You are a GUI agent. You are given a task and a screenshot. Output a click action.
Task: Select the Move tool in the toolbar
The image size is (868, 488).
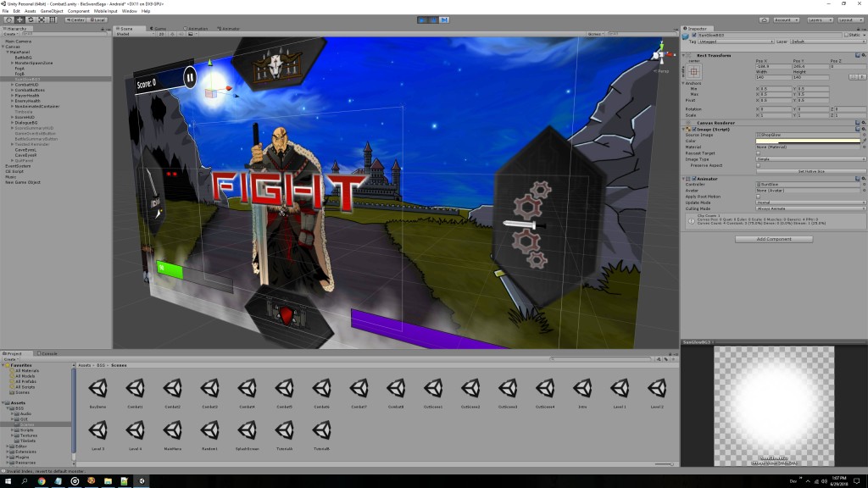point(19,19)
